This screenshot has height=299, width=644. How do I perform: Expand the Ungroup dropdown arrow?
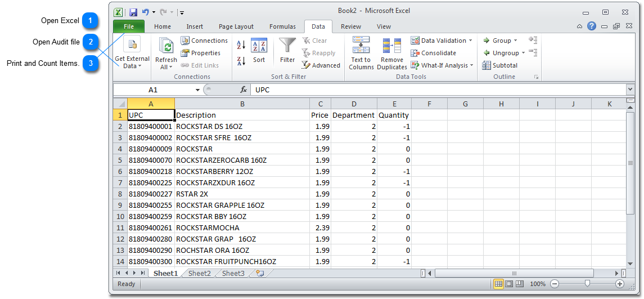click(523, 52)
